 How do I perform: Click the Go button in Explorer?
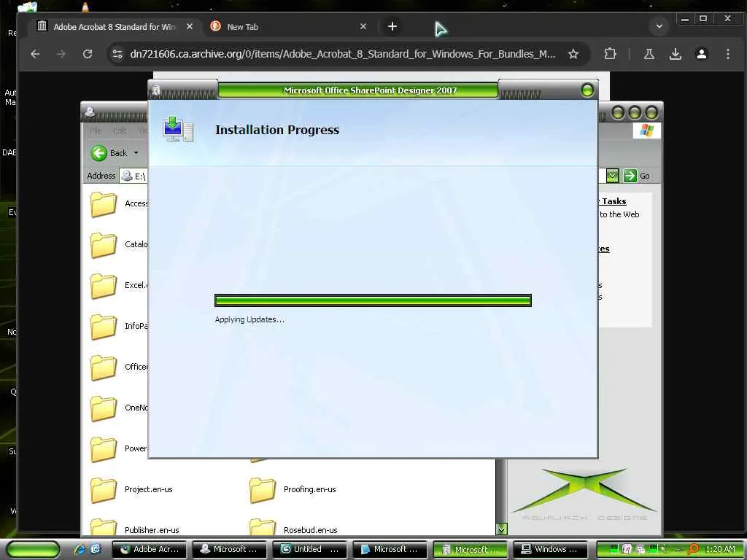637,176
